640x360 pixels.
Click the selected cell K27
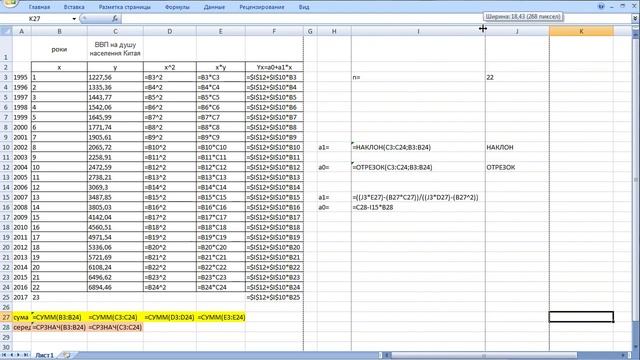(x=581, y=317)
